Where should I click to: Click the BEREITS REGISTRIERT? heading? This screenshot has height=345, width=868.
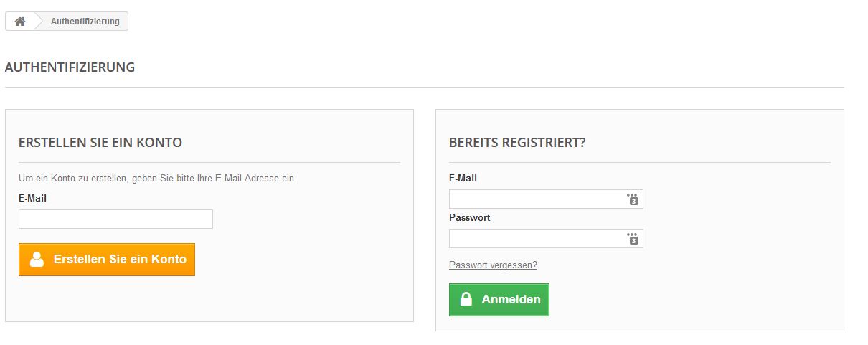(517, 143)
